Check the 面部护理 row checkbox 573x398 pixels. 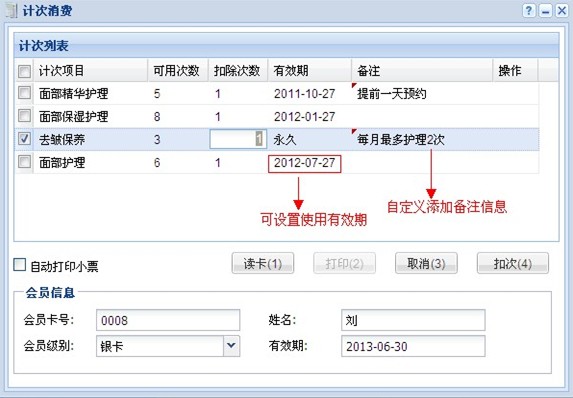pyautogui.click(x=24, y=162)
